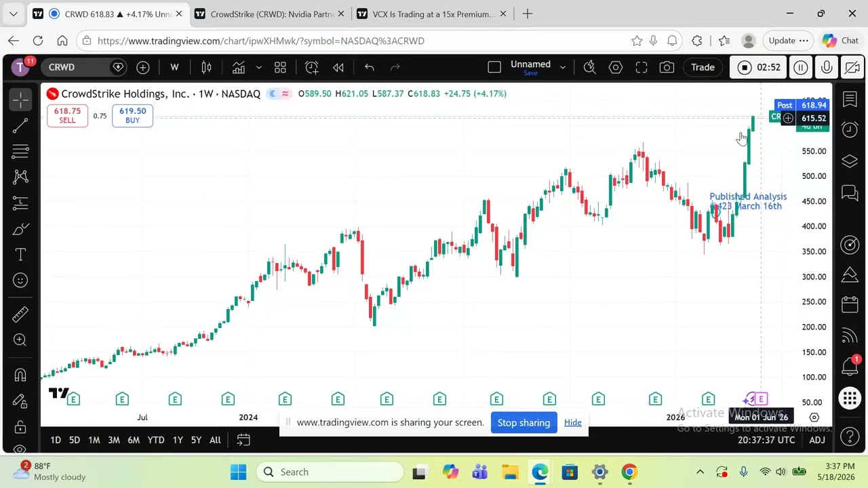Select the ruler measure tool

[20, 314]
